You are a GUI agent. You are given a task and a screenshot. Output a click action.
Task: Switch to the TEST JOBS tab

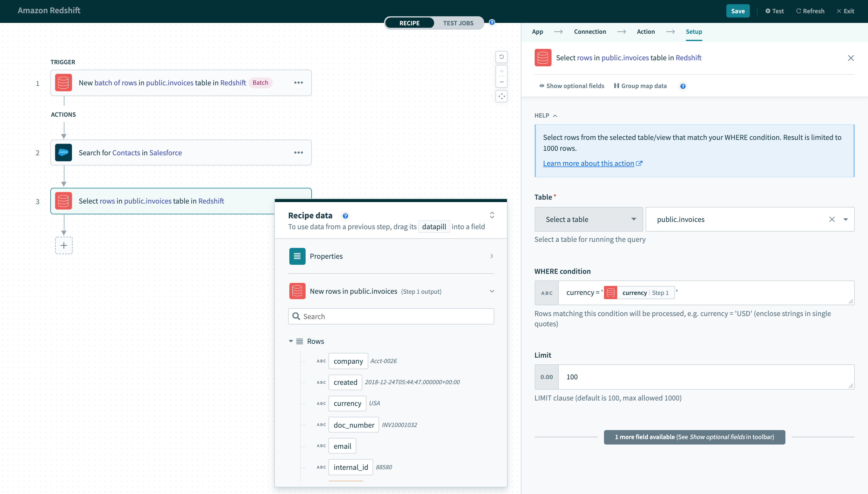458,23
